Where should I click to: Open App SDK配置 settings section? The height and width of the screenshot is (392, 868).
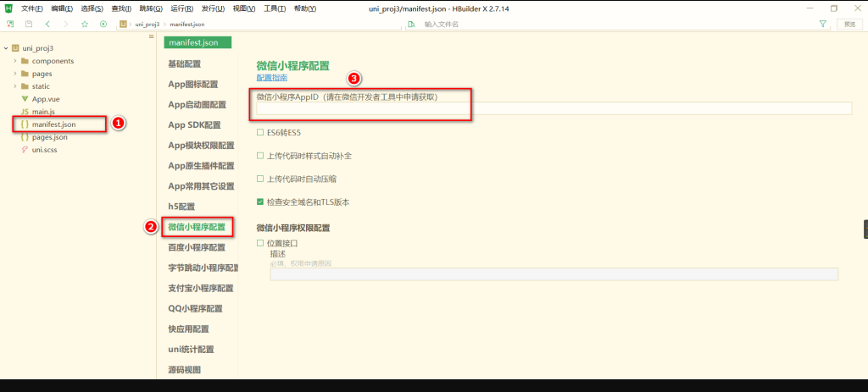[x=194, y=125]
